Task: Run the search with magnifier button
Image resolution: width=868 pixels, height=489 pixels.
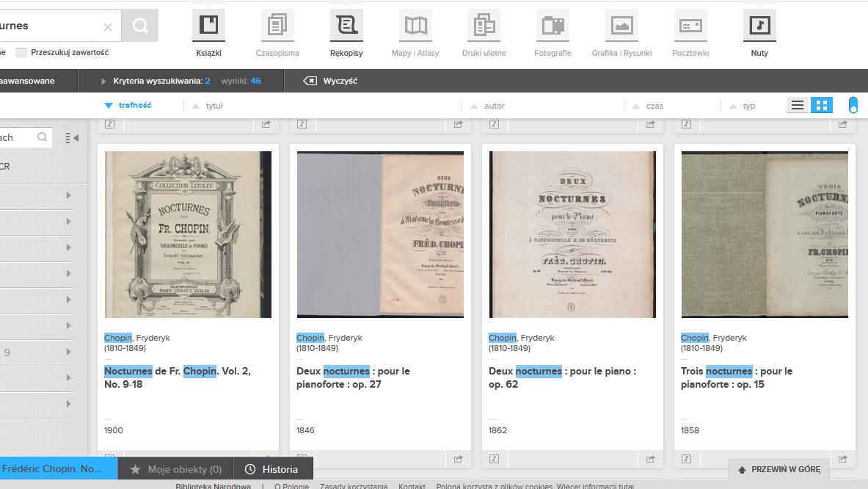Action: [140, 26]
